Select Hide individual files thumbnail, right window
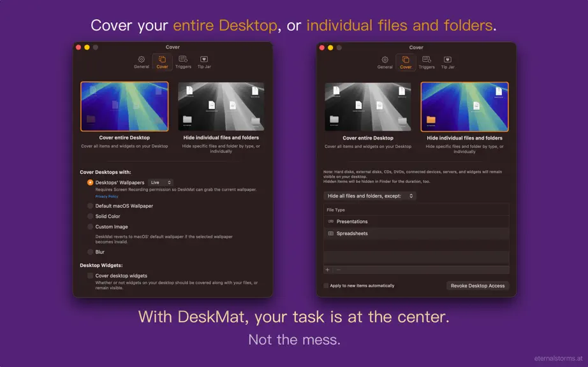The width and height of the screenshot is (588, 367). [x=465, y=107]
